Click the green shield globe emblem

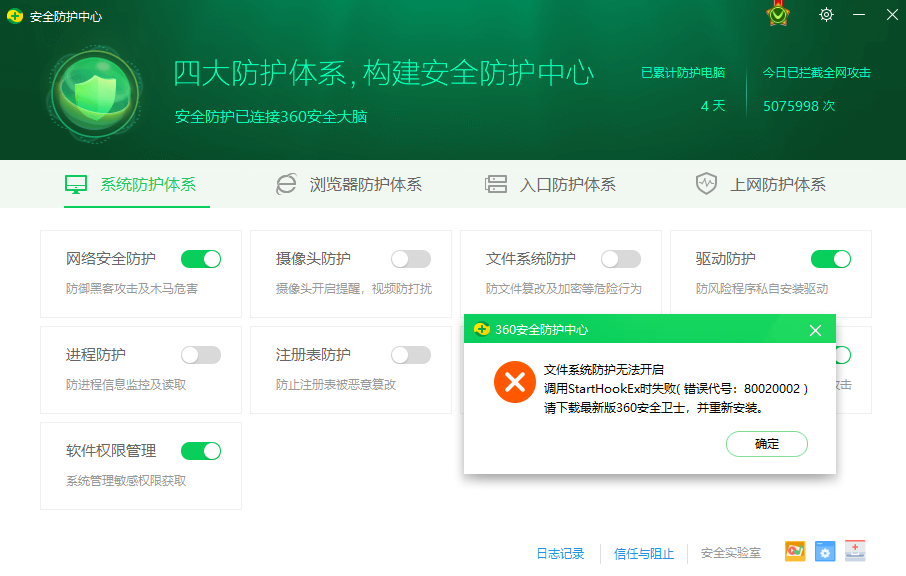(95, 94)
